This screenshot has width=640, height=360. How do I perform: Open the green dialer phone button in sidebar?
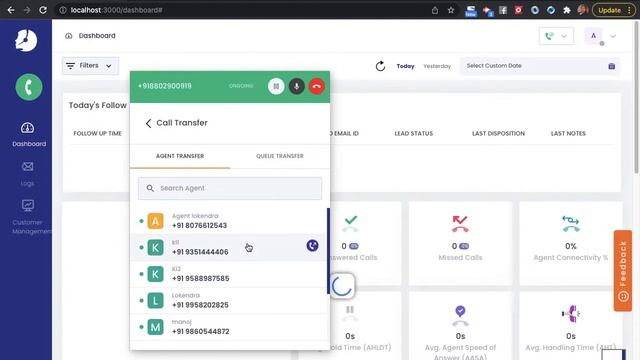click(29, 87)
